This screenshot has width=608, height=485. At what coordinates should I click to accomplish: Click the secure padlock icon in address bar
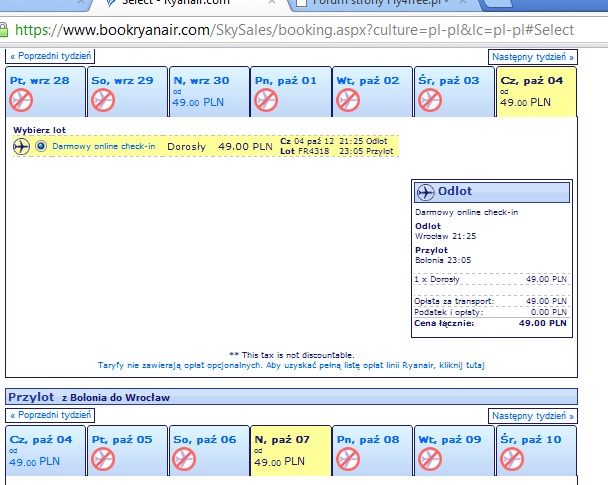3,30
